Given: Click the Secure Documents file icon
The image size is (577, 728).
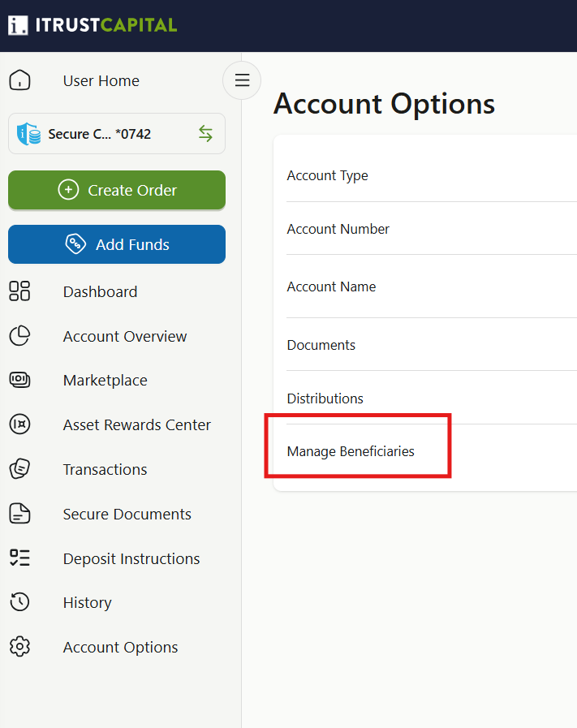Looking at the screenshot, I should (x=19, y=514).
